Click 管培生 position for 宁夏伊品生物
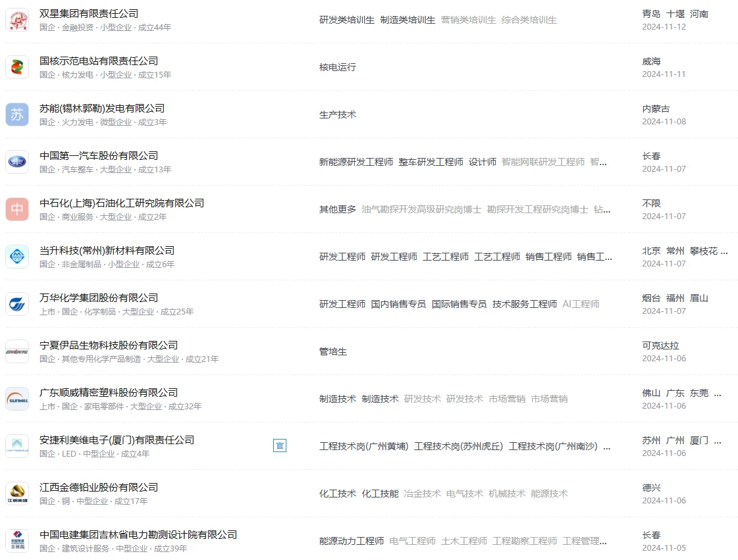Screen dimensions: 738x560 click(332, 351)
